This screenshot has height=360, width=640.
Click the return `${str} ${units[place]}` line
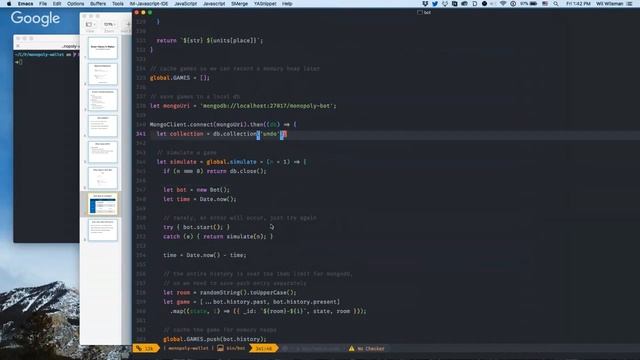click(x=210, y=41)
